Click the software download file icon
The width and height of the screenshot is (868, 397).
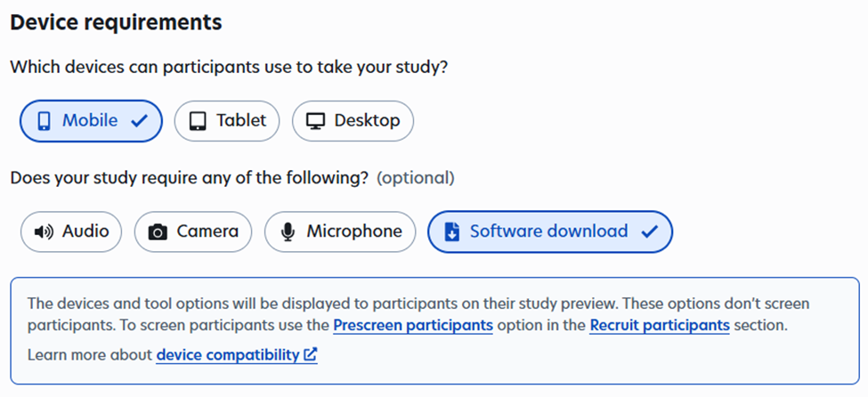(x=451, y=231)
